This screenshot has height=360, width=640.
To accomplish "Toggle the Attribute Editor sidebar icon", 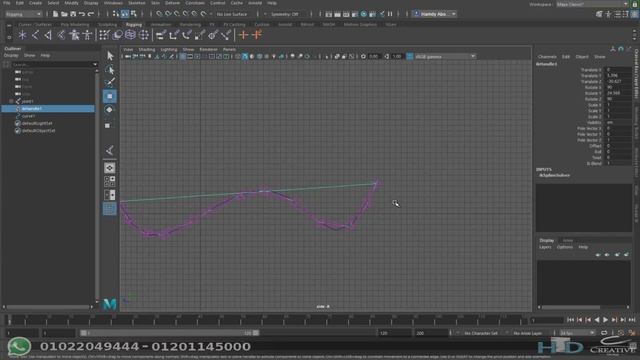I will coord(617,14).
